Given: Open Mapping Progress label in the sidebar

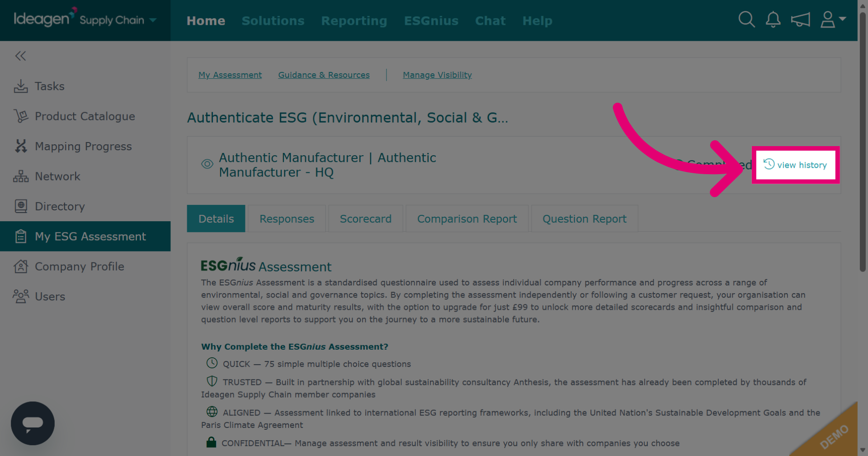Looking at the screenshot, I should (84, 146).
